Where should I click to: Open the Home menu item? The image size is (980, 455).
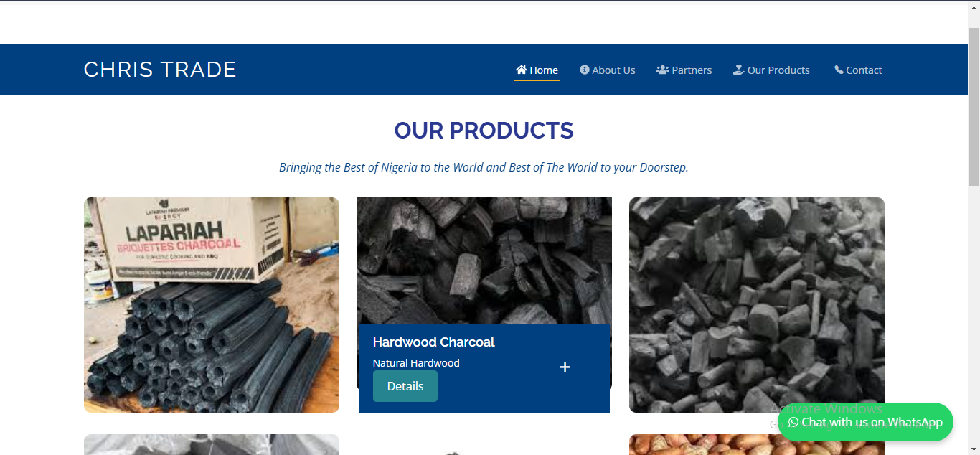[537, 70]
